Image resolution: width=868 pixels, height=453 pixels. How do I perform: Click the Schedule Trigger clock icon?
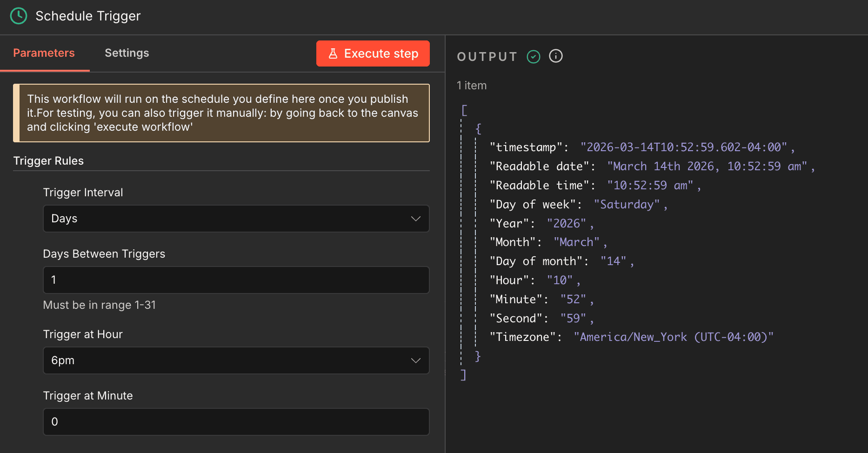pos(19,15)
